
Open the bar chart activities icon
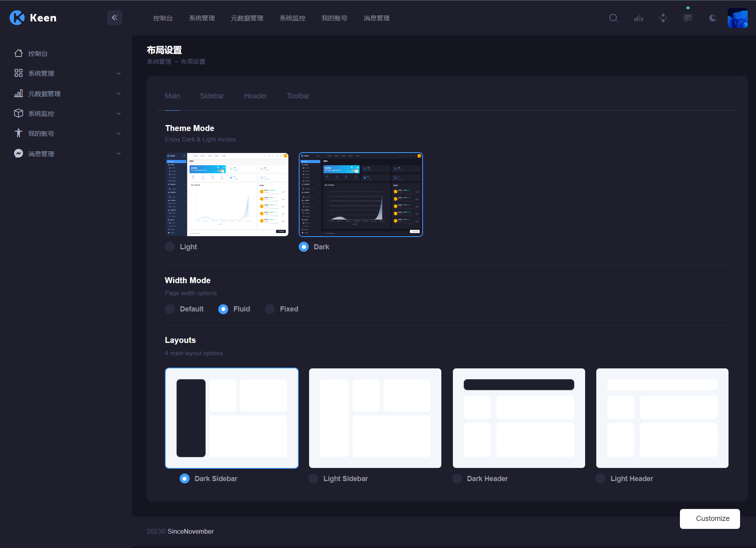(x=638, y=18)
